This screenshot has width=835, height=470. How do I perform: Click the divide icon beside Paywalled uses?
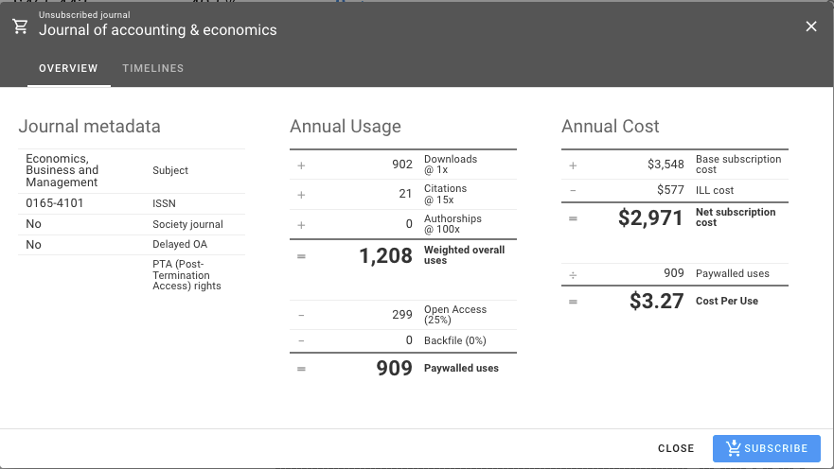573,275
